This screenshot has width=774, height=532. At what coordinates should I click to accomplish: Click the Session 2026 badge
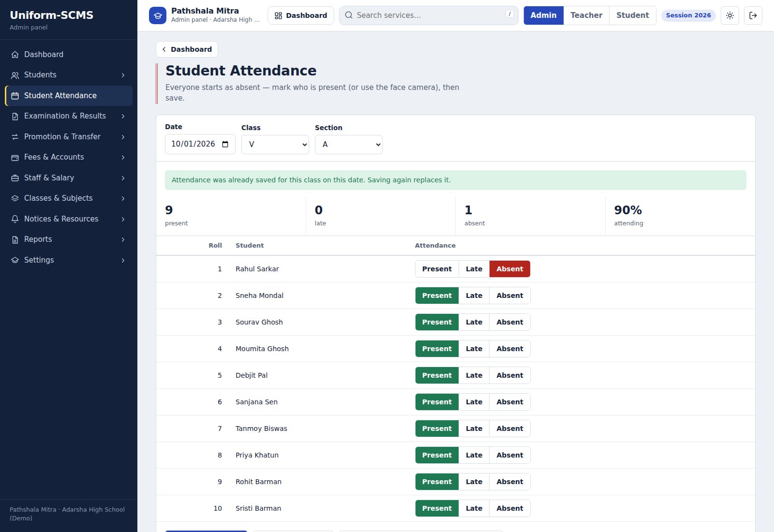coord(688,15)
